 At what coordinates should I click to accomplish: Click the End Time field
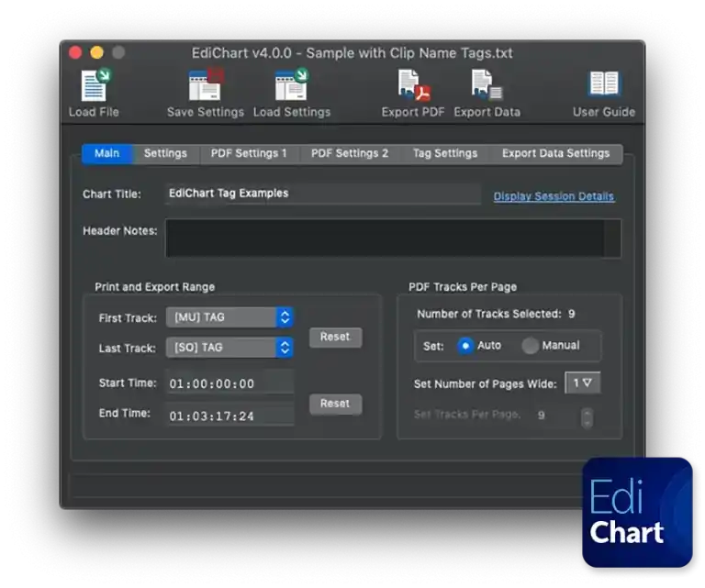point(230,415)
